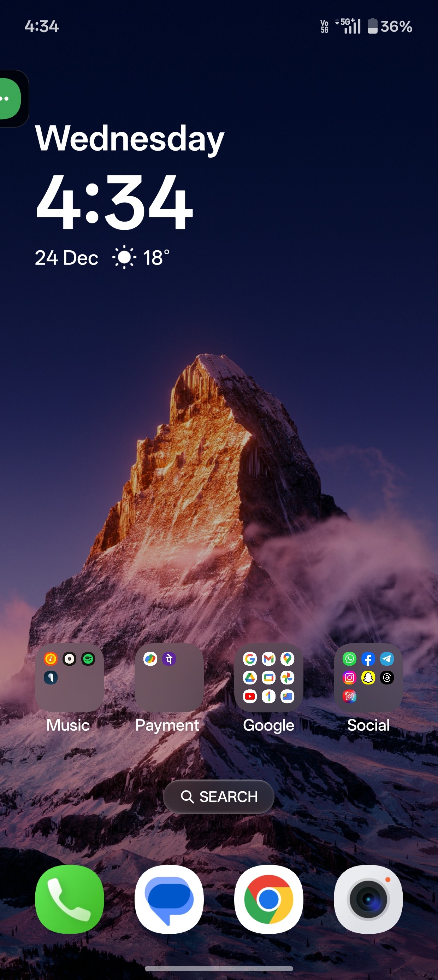Expand the Social folder
The height and width of the screenshot is (980, 438).
pos(368,678)
